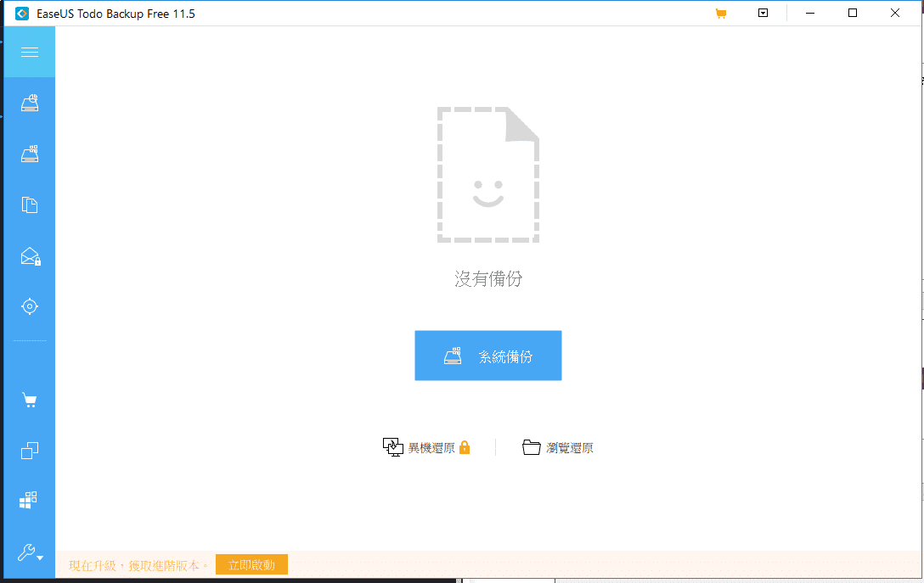Image resolution: width=924 pixels, height=583 pixels.
Task: Click the sidebar shopping cart icon
Action: click(30, 401)
